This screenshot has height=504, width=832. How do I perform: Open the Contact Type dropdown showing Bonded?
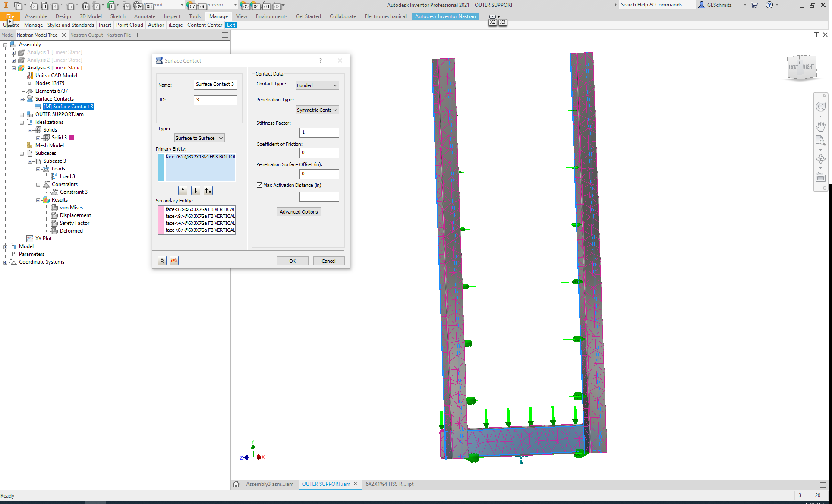[x=317, y=85]
